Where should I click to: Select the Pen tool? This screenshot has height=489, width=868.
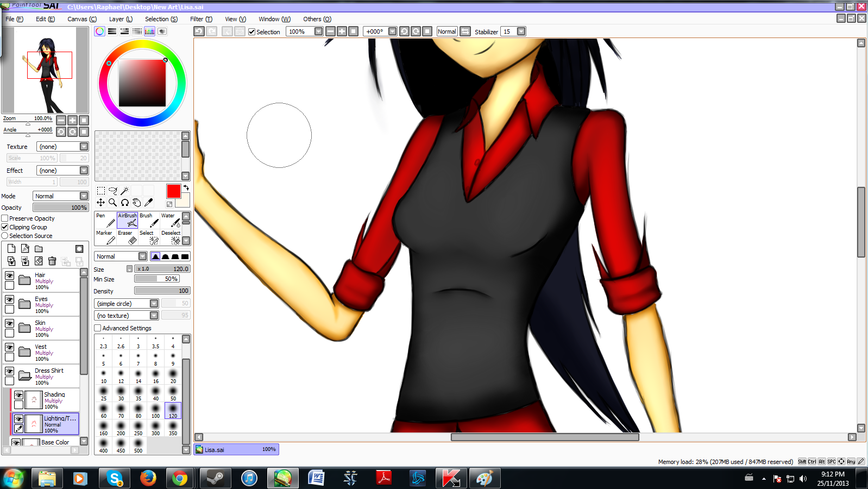[105, 220]
